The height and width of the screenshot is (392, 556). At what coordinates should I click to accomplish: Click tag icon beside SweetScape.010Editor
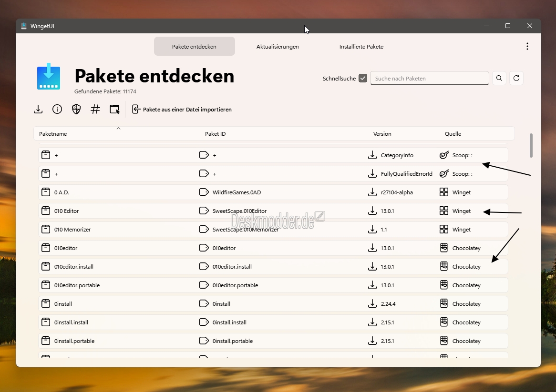pyautogui.click(x=204, y=211)
